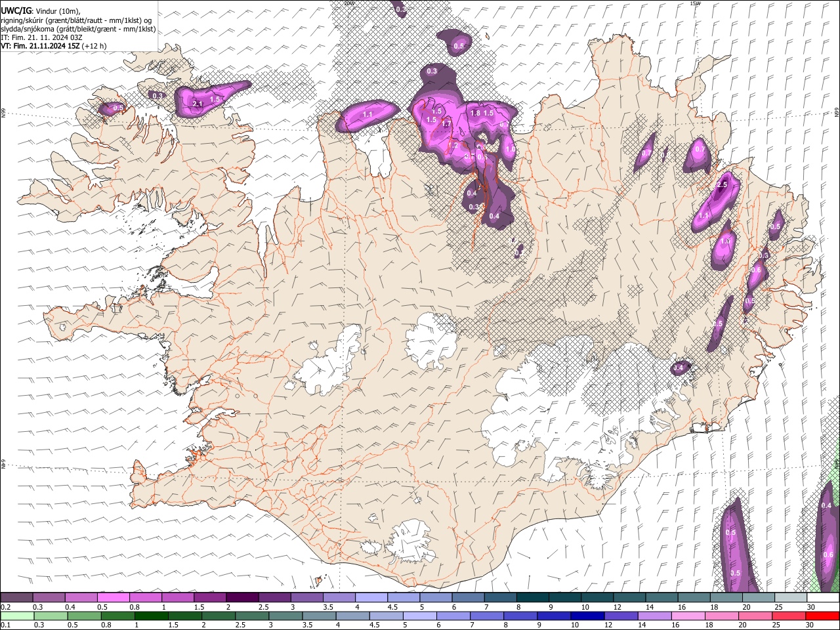The height and width of the screenshot is (630, 840).
Task: Click the '0.2' number under the snow legend
Action: [x=5, y=607]
